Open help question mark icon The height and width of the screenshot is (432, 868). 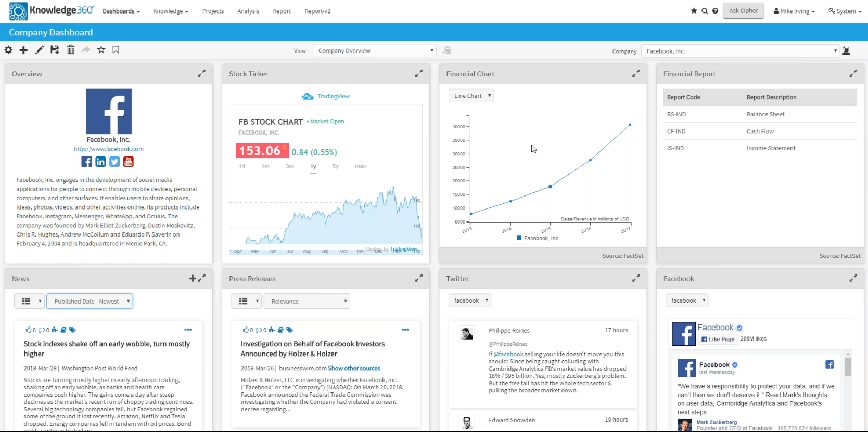pos(715,11)
